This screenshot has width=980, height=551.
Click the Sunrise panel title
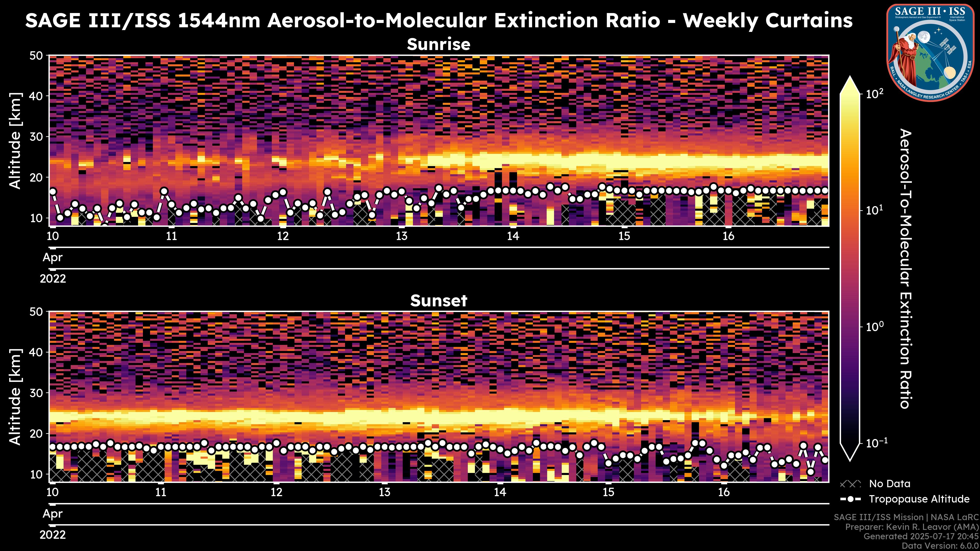tap(438, 44)
